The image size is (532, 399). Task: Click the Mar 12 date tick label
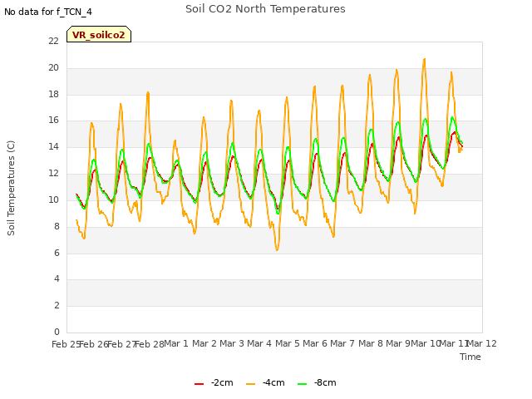(x=482, y=343)
